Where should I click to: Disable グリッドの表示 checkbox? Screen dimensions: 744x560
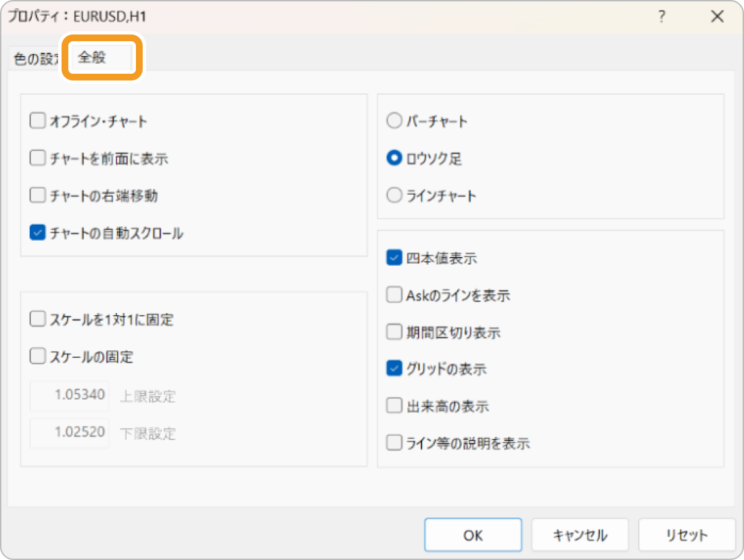[394, 369]
